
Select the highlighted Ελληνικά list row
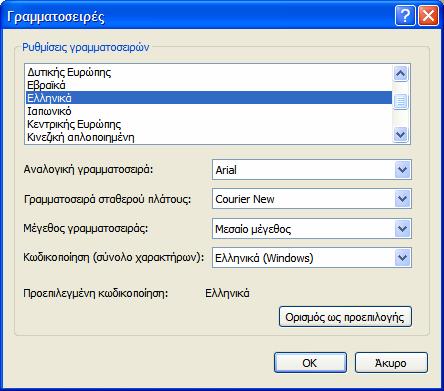coord(209,98)
